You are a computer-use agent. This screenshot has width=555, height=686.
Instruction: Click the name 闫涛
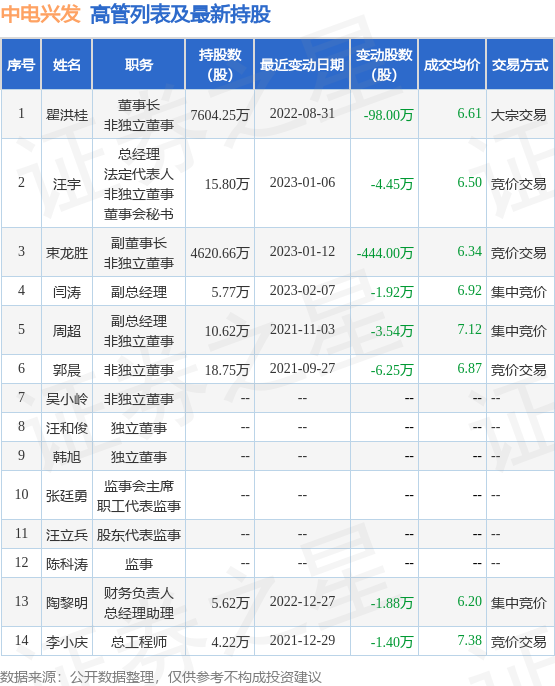(x=67, y=291)
